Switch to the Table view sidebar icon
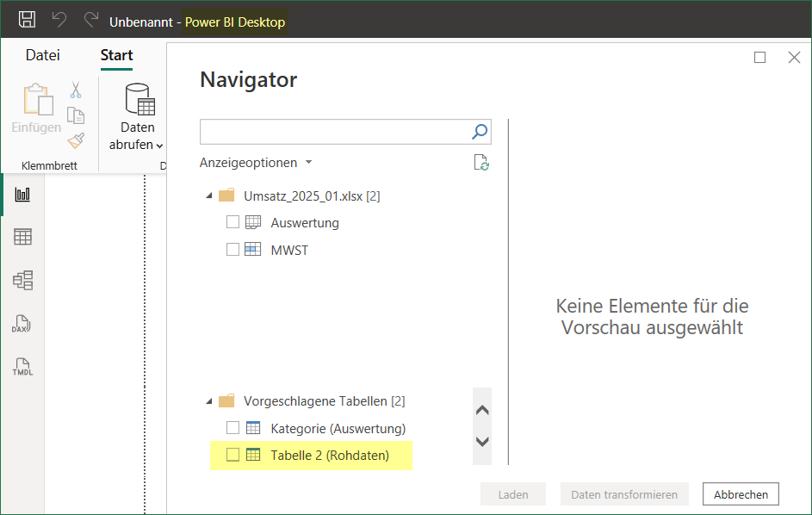The width and height of the screenshot is (812, 515). coord(22,237)
